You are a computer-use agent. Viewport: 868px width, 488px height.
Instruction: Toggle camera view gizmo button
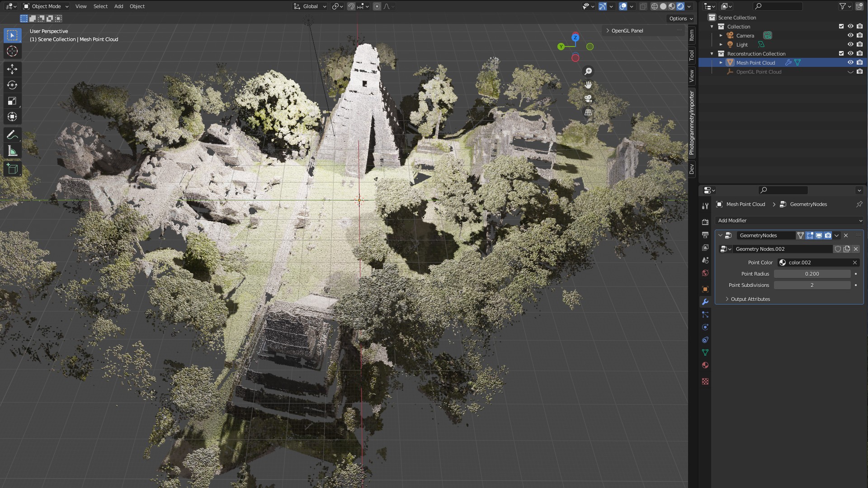tap(588, 99)
